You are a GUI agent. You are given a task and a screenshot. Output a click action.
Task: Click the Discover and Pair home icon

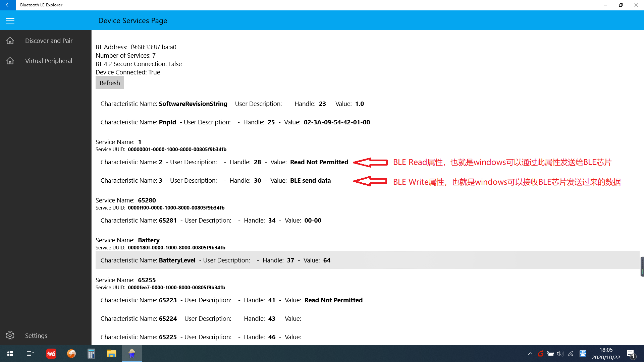click(10, 41)
